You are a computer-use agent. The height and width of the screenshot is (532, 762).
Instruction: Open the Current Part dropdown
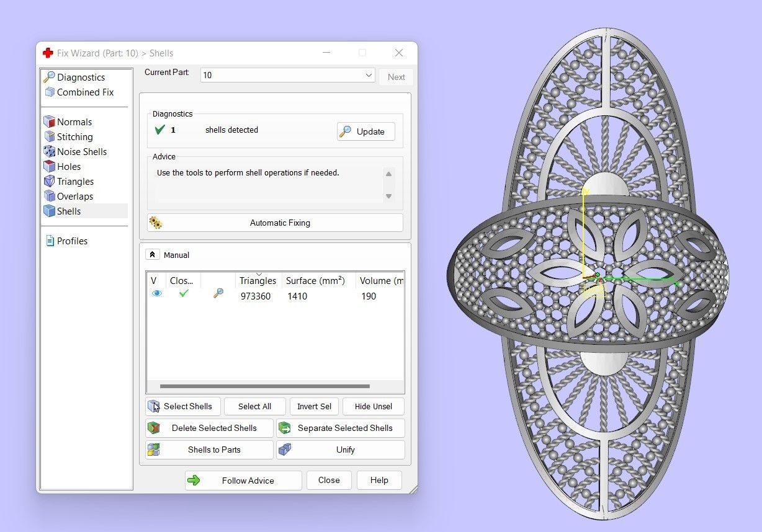(288, 75)
